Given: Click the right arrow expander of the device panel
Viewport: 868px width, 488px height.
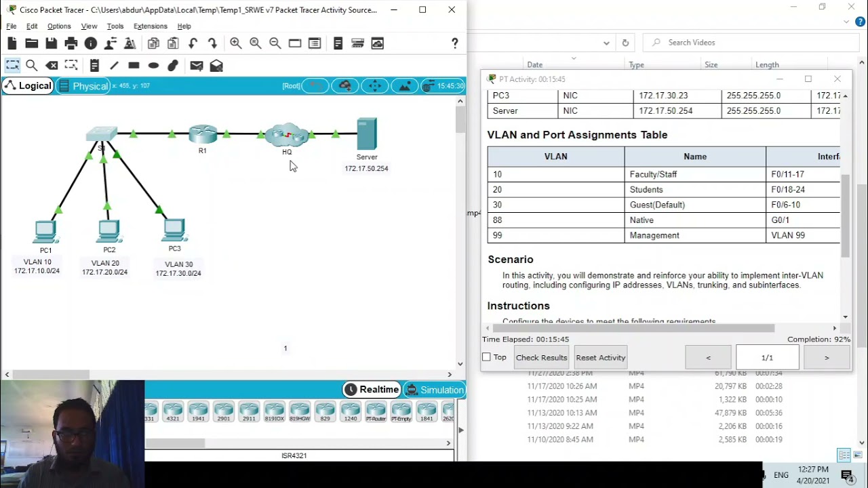Looking at the screenshot, I should [461, 430].
